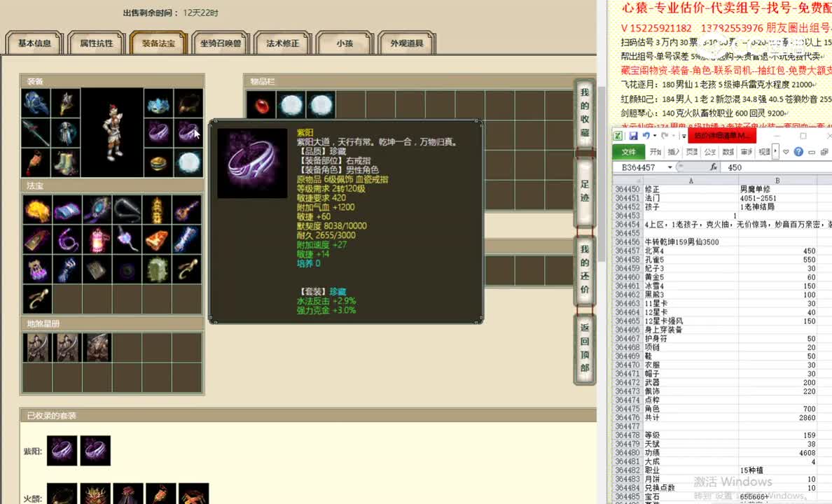The height and width of the screenshot is (504, 832).
Task: Click the flaming orb treasure in 法宝 panel
Action: (x=36, y=209)
